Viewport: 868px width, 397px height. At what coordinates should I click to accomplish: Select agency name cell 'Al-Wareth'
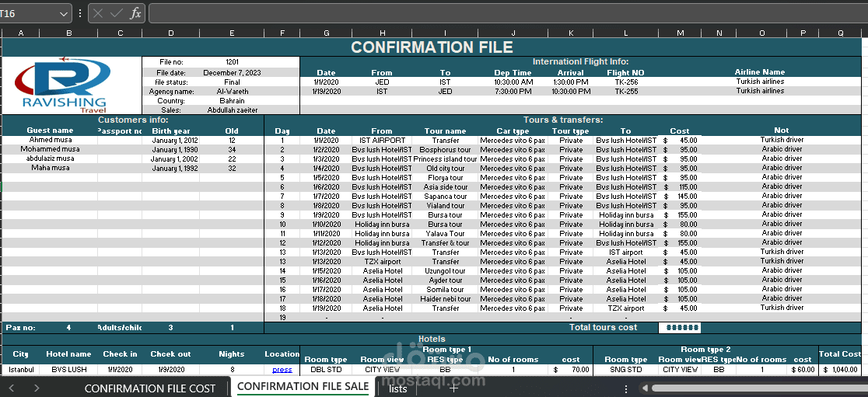point(232,91)
